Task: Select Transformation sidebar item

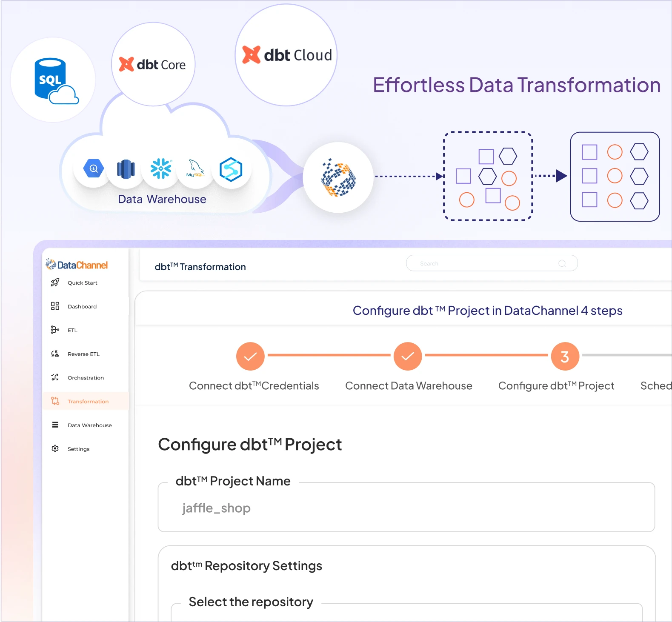Action: (x=85, y=401)
